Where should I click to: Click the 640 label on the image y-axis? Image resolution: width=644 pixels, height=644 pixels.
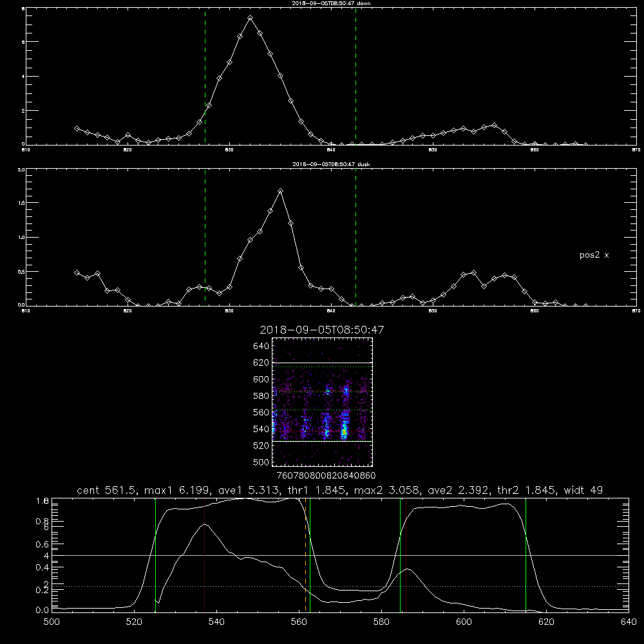261,346
